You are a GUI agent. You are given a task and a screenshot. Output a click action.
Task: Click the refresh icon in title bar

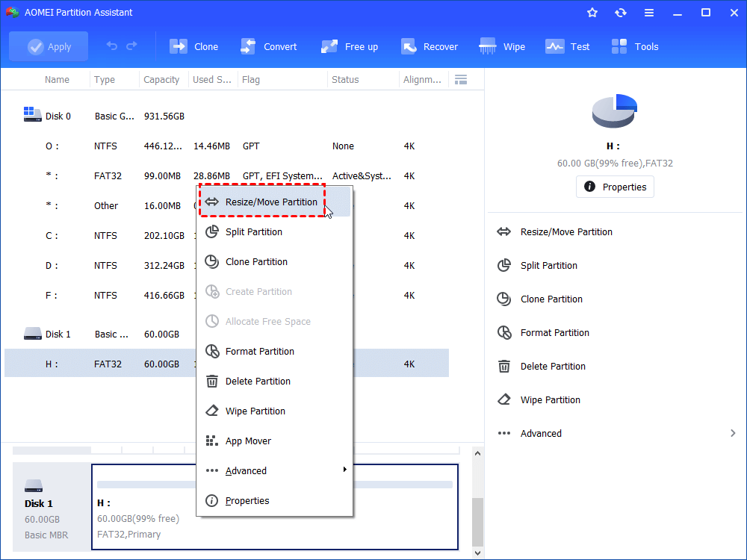click(x=621, y=13)
